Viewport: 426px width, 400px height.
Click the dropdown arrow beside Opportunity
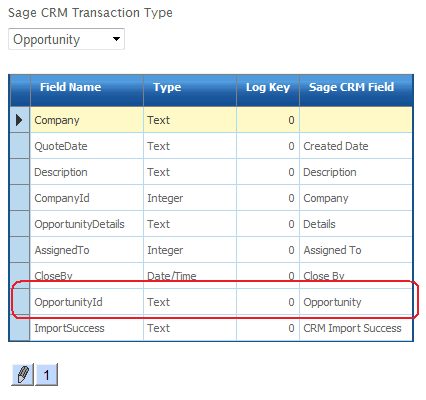click(116, 39)
